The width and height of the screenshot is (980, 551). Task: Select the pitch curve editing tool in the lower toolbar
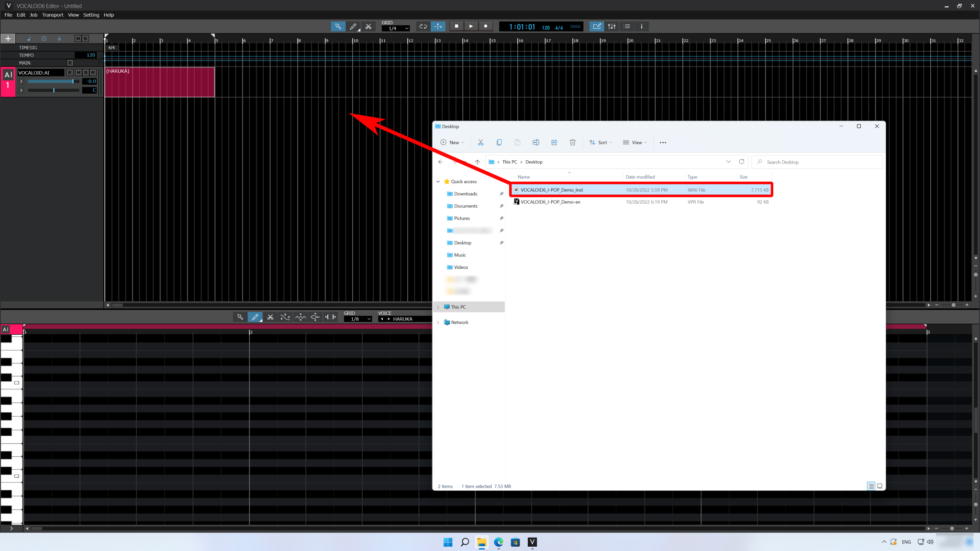pyautogui.click(x=285, y=317)
